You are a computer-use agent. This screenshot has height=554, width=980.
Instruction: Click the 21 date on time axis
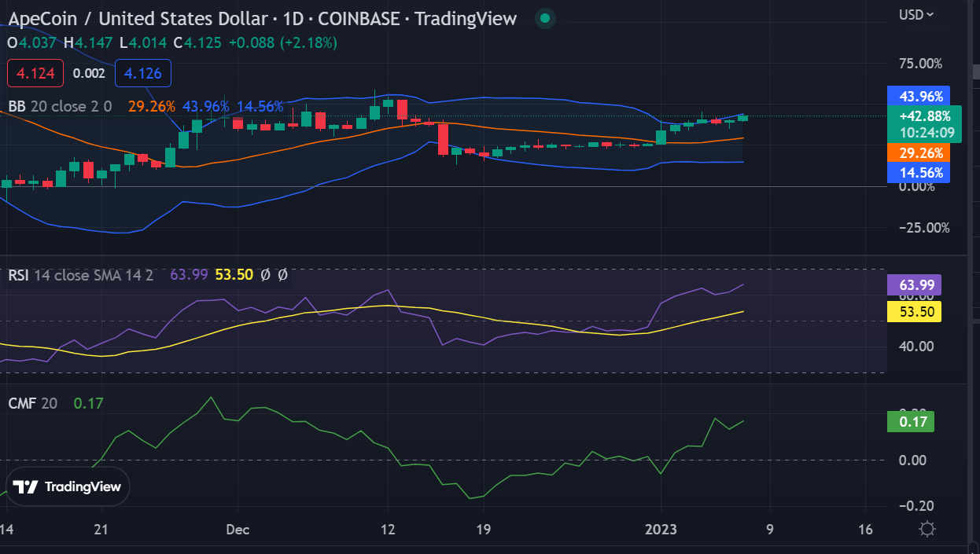tap(100, 530)
